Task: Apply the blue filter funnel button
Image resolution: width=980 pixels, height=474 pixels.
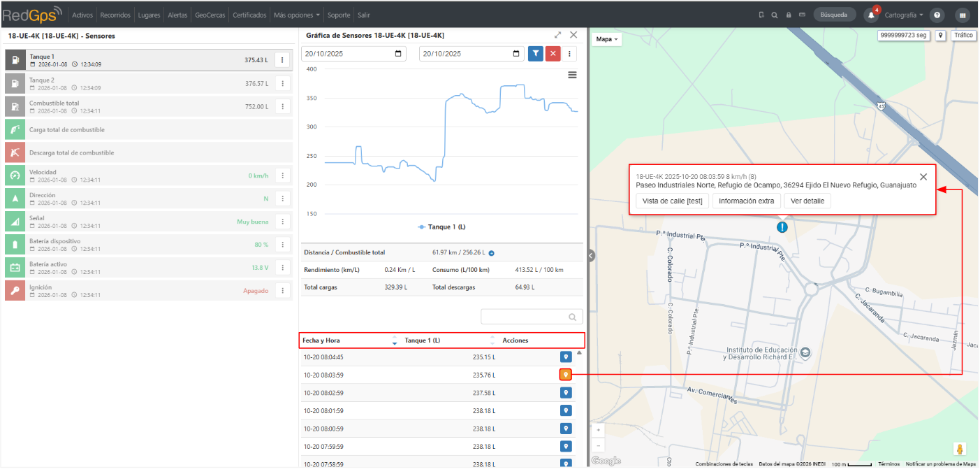Action: click(536, 54)
